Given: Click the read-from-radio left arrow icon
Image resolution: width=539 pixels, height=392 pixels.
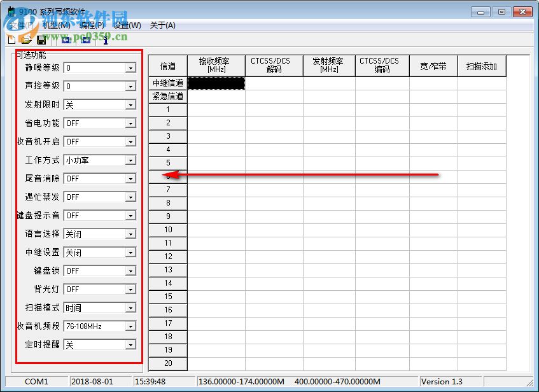Looking at the screenshot, I should pyautogui.click(x=66, y=40).
